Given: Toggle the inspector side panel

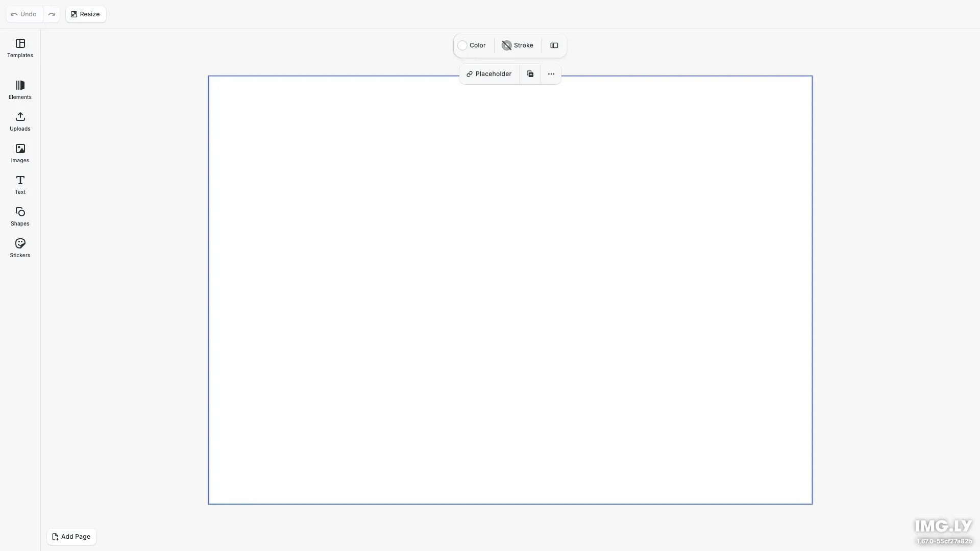Looking at the screenshot, I should 554,45.
